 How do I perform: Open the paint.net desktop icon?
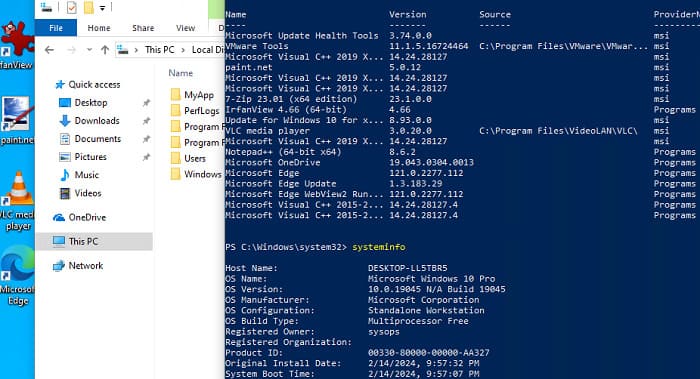pos(17,120)
